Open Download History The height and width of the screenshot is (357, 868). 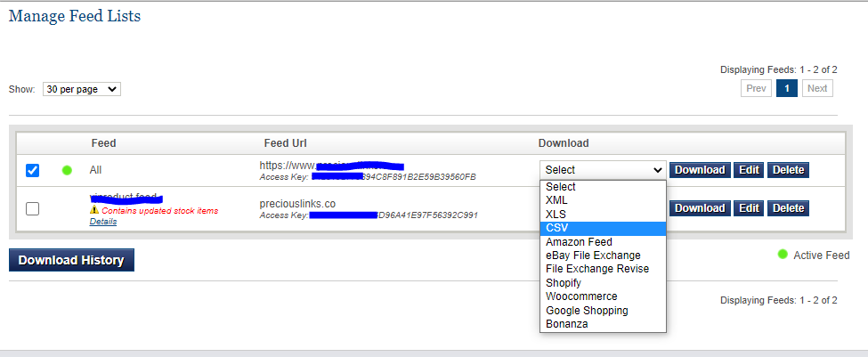click(x=71, y=260)
